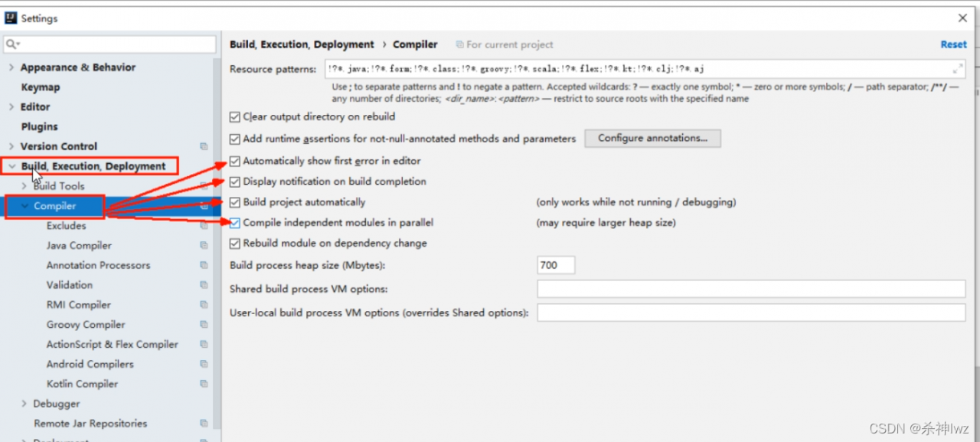980x442 pixels.
Task: Expand the Debugger node arrow
Action: (24, 404)
